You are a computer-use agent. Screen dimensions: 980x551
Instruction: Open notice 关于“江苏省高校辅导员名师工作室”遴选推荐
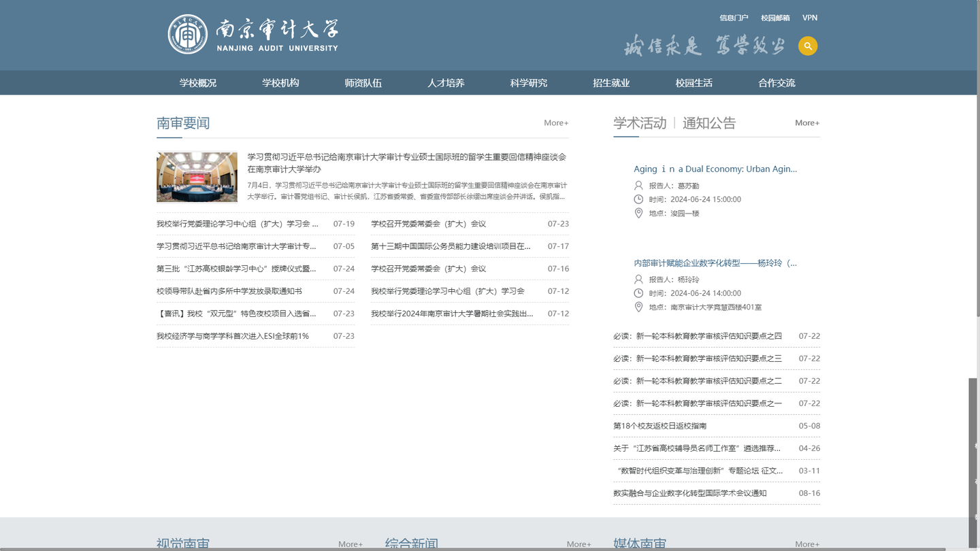click(697, 448)
